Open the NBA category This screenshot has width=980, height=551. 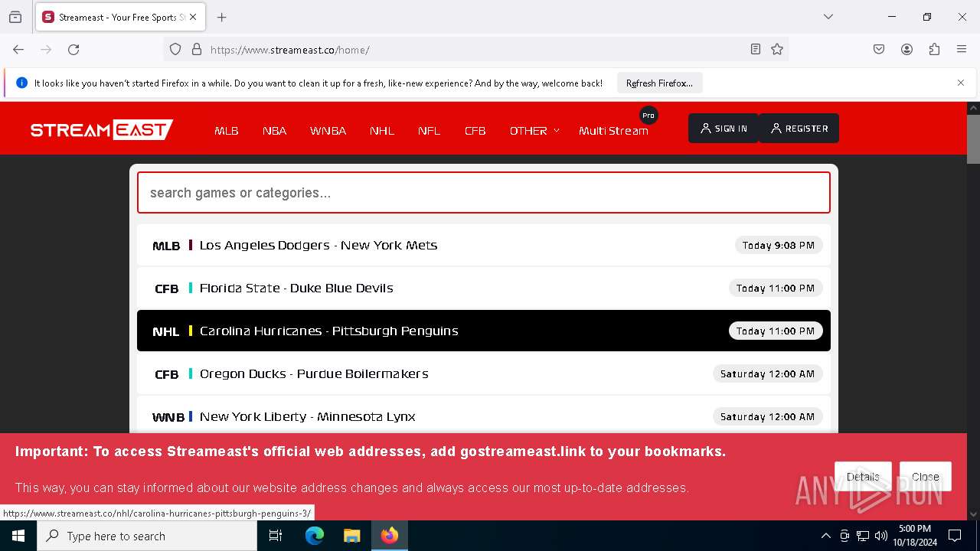coord(275,131)
